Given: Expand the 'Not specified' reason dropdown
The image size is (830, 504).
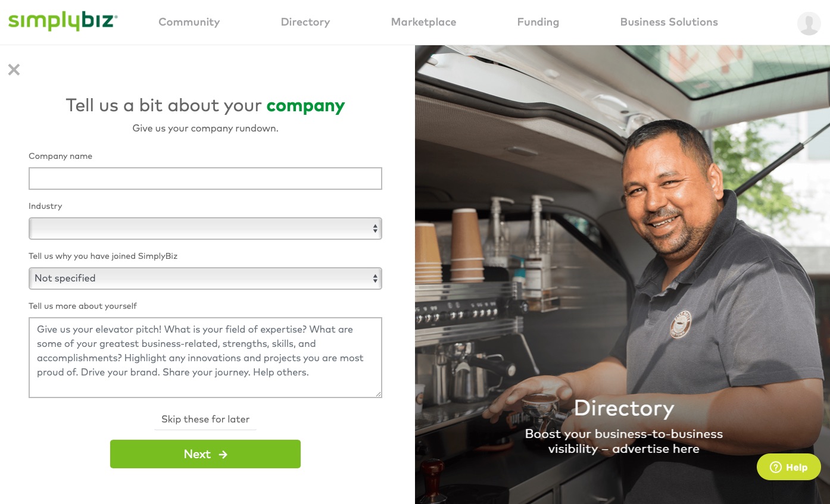Looking at the screenshot, I should (205, 278).
